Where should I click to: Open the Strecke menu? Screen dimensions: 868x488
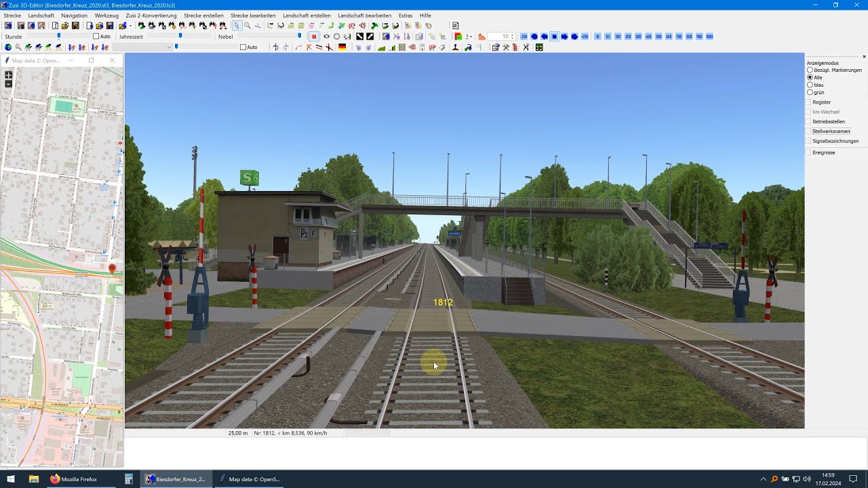click(12, 16)
